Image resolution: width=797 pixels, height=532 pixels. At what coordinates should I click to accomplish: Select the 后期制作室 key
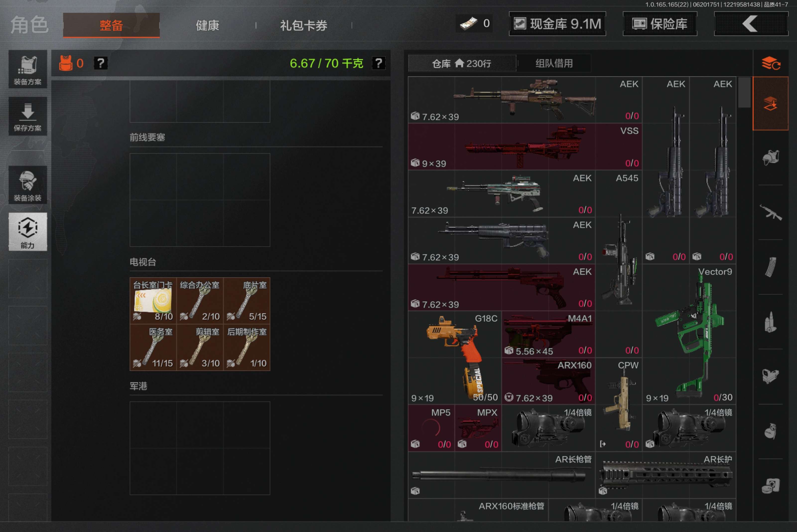247,347
